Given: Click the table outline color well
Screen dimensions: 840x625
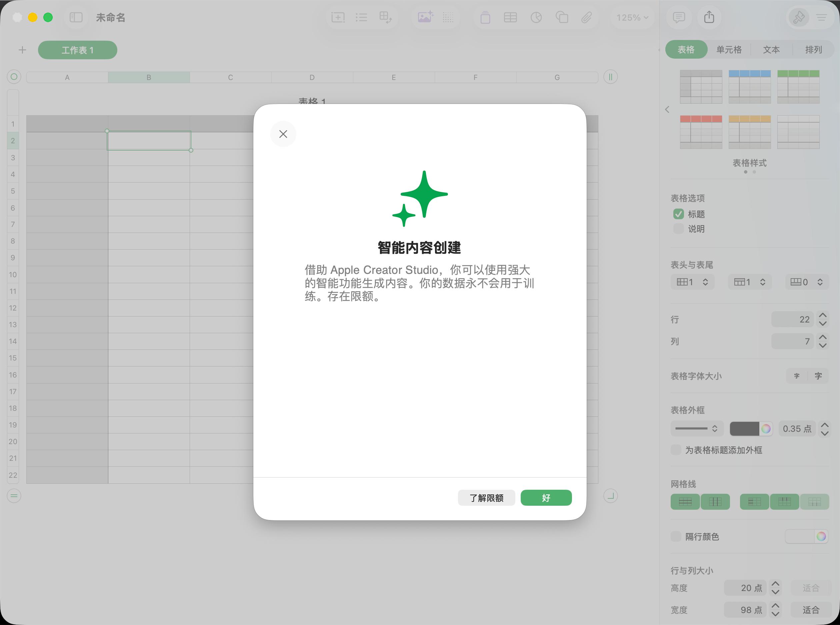Looking at the screenshot, I should tap(744, 429).
